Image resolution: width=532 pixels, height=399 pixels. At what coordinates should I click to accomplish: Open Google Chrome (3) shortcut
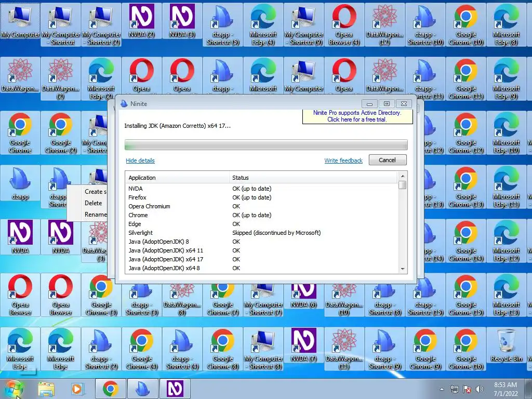pos(101,295)
